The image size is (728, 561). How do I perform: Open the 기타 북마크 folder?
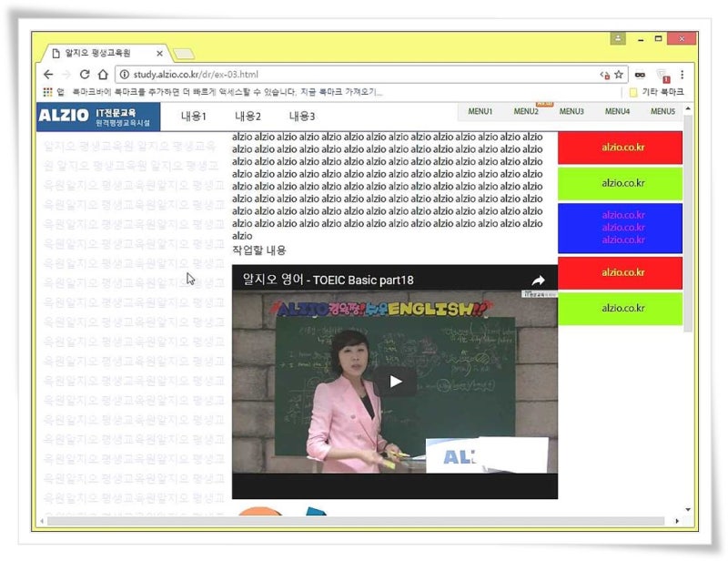(656, 92)
